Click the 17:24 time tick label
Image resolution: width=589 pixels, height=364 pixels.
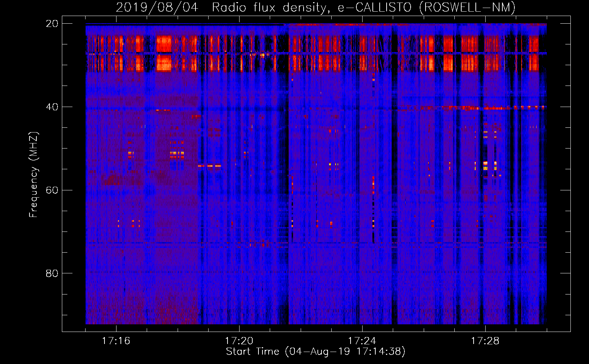coord(362,341)
